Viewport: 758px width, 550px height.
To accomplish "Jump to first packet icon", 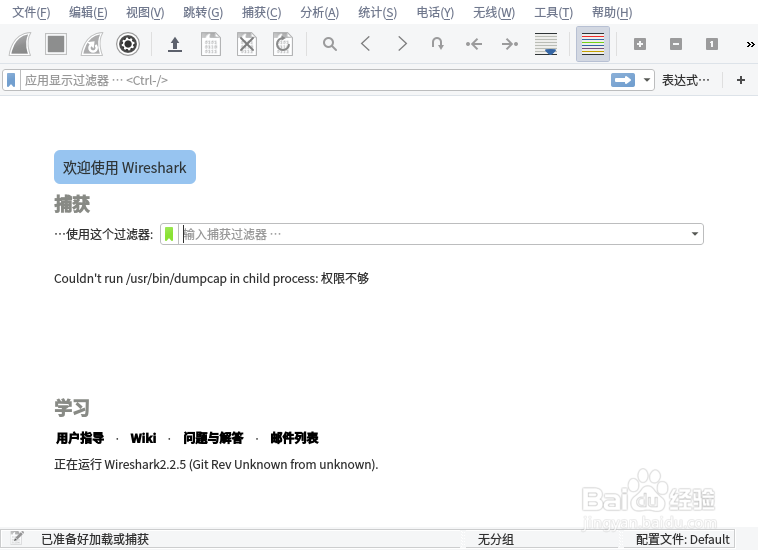I will (x=474, y=44).
